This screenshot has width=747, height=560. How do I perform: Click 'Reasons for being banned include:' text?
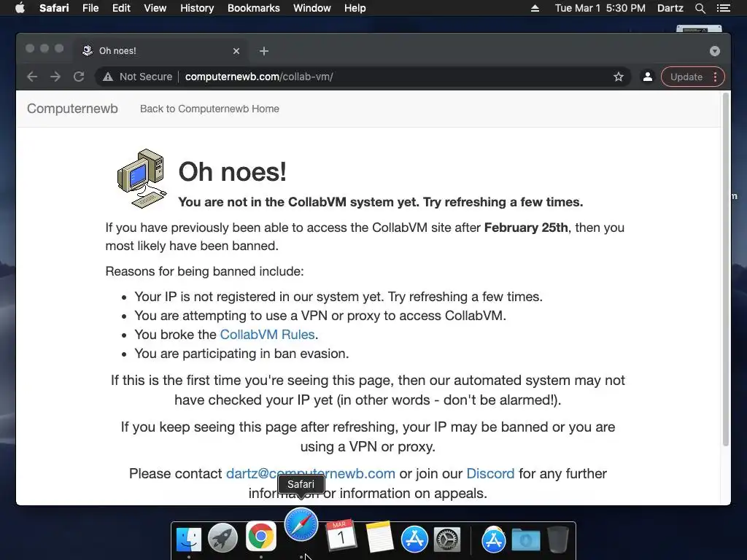[204, 271]
